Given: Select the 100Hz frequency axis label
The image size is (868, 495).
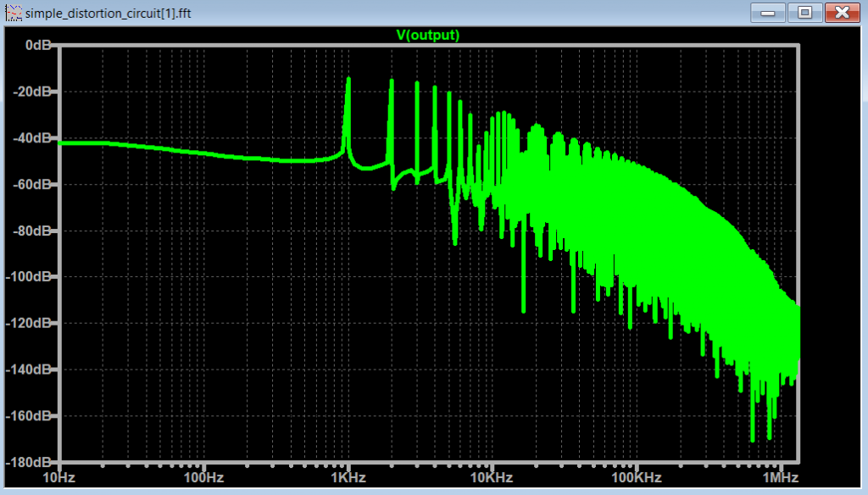Looking at the screenshot, I should coord(203,479).
